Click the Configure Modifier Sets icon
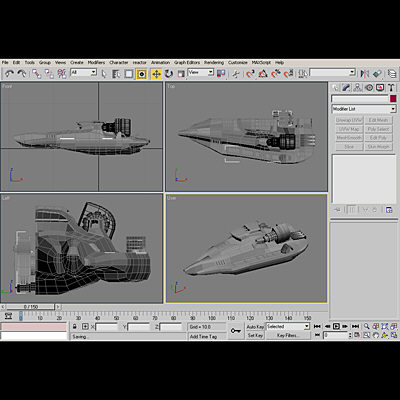 coord(389,210)
